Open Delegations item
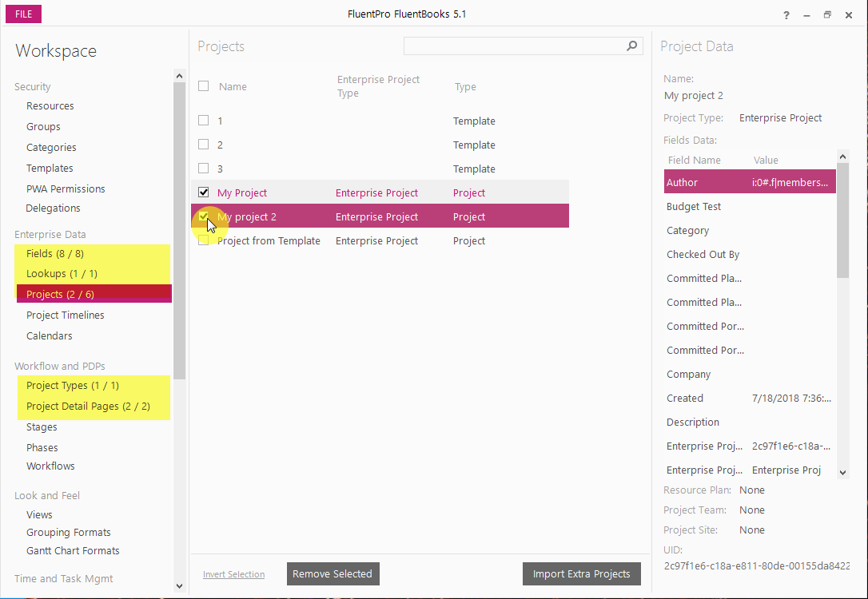This screenshot has width=868, height=599. pos(53,208)
